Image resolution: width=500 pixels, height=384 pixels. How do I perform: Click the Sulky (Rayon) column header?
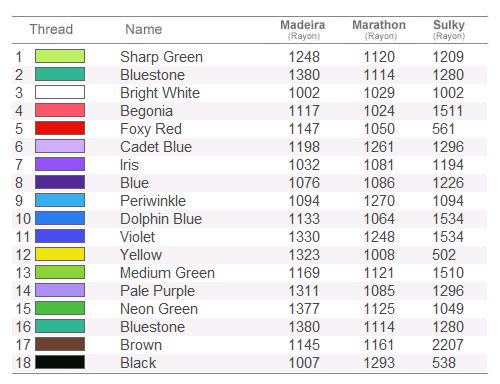[x=449, y=30]
